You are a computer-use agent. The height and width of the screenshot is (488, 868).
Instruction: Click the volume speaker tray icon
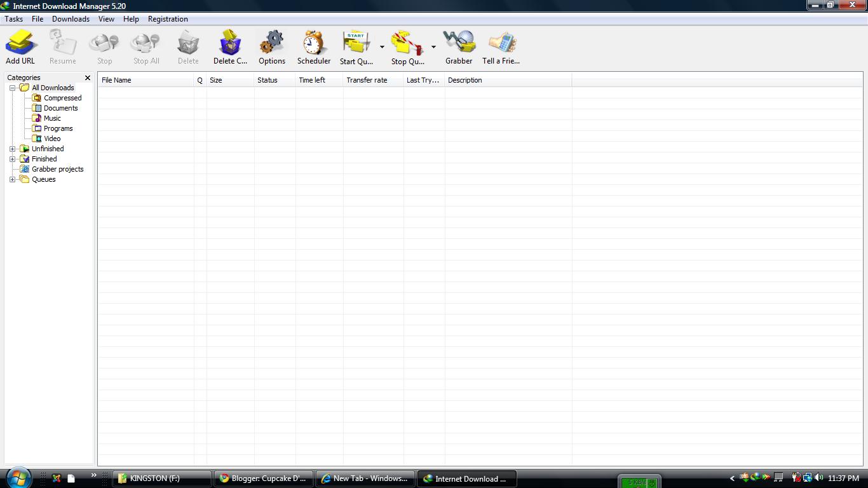[818, 478]
